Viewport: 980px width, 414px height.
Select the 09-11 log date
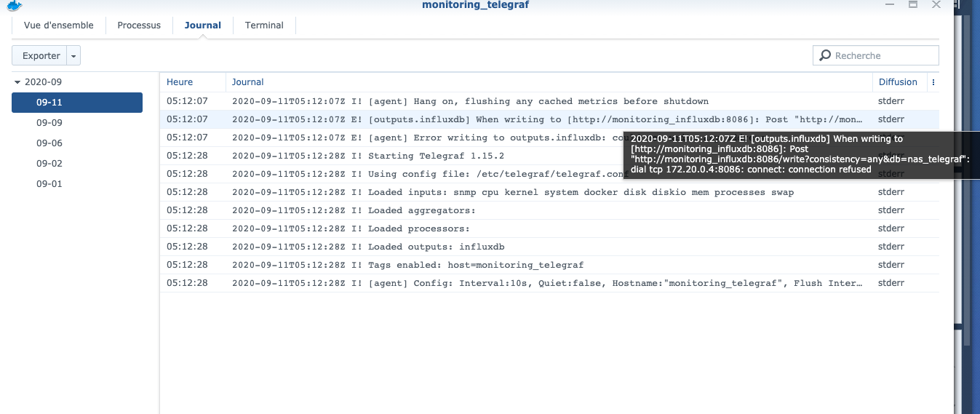[x=77, y=103]
